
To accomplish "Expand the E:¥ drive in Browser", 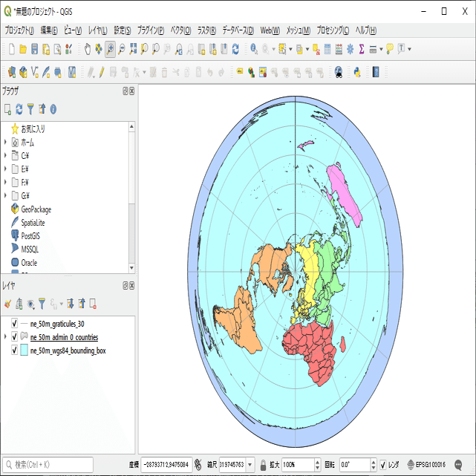I will point(5,169).
